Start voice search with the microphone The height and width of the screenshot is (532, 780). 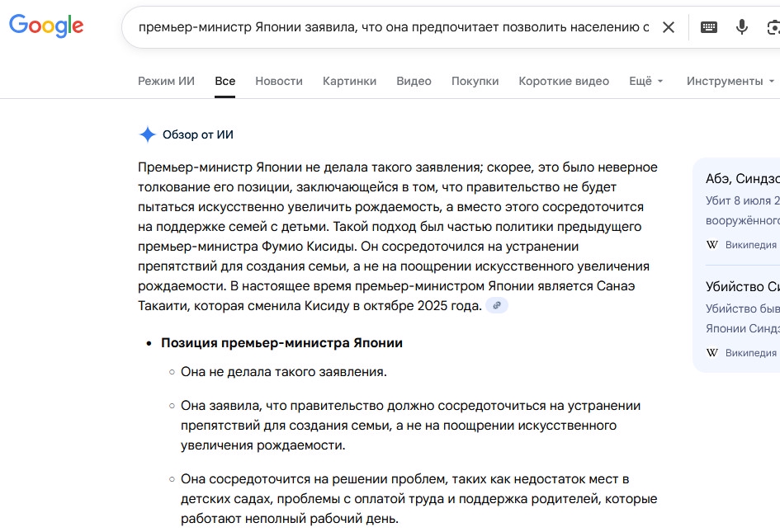[x=741, y=27]
